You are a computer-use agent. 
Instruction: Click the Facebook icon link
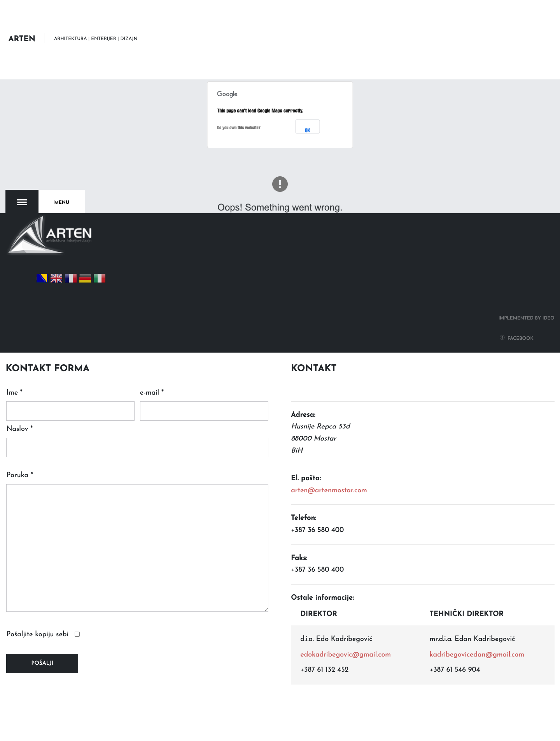(x=502, y=337)
